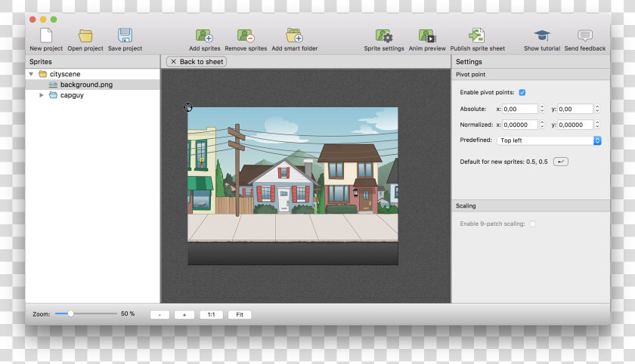
Task: Click the Absolute y input field
Action: (575, 109)
